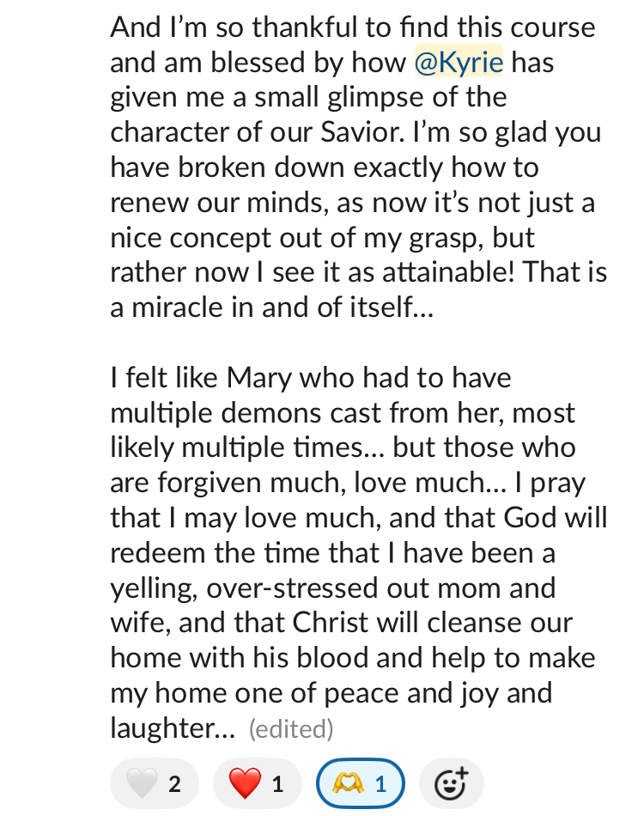
Task: Click the paragraph starting "And I'm so thankful"
Action: click(352, 167)
